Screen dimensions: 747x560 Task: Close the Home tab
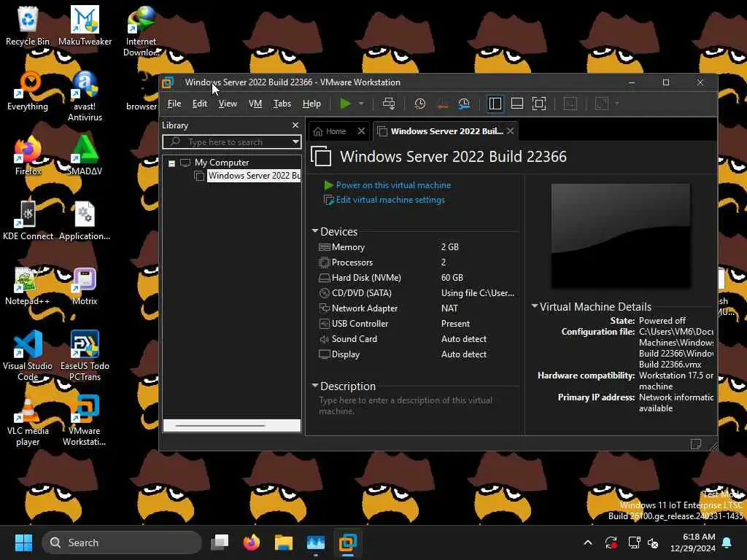click(x=361, y=131)
